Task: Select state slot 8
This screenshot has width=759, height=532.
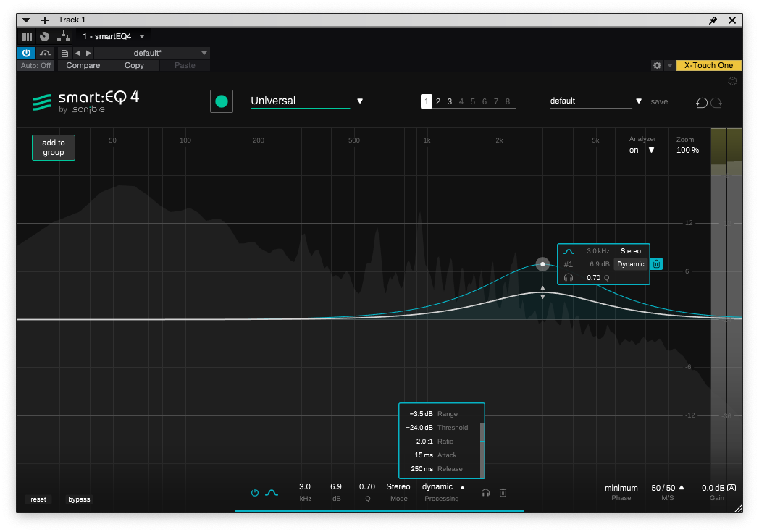Action: 508,101
